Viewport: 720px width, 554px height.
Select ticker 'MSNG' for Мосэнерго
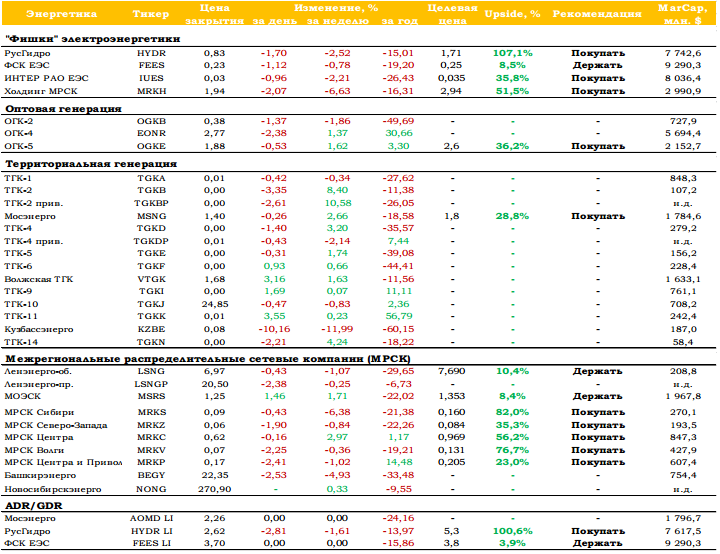pos(151,216)
